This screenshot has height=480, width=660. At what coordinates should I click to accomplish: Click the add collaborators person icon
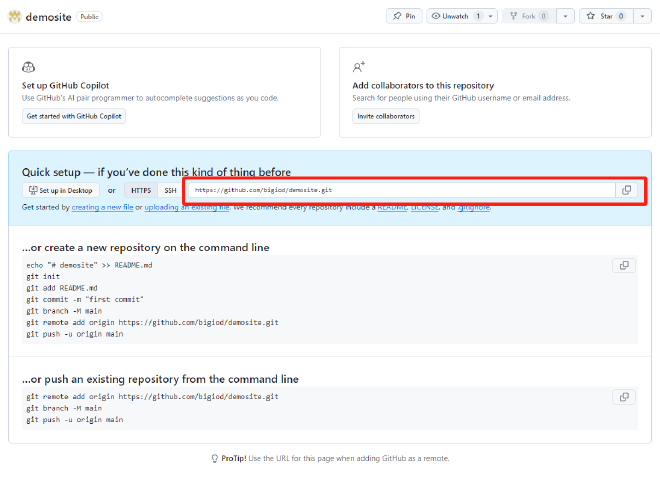(359, 67)
